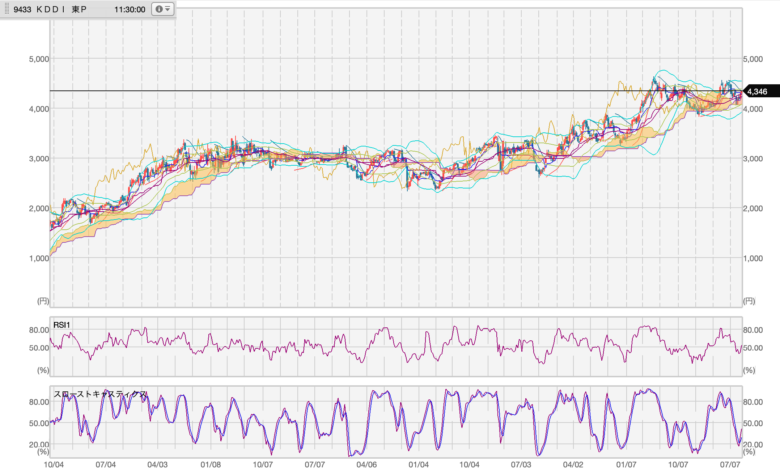780x471 pixels.
Task: Click the drag grip left of ticker 9433
Action: point(4,8)
